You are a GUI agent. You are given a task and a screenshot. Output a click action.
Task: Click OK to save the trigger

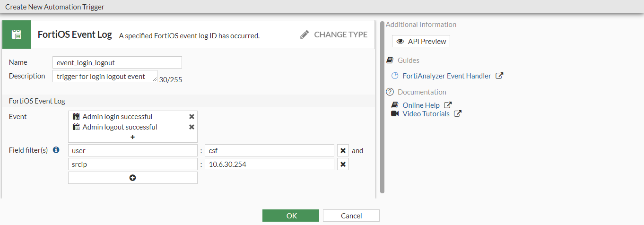pyautogui.click(x=291, y=216)
